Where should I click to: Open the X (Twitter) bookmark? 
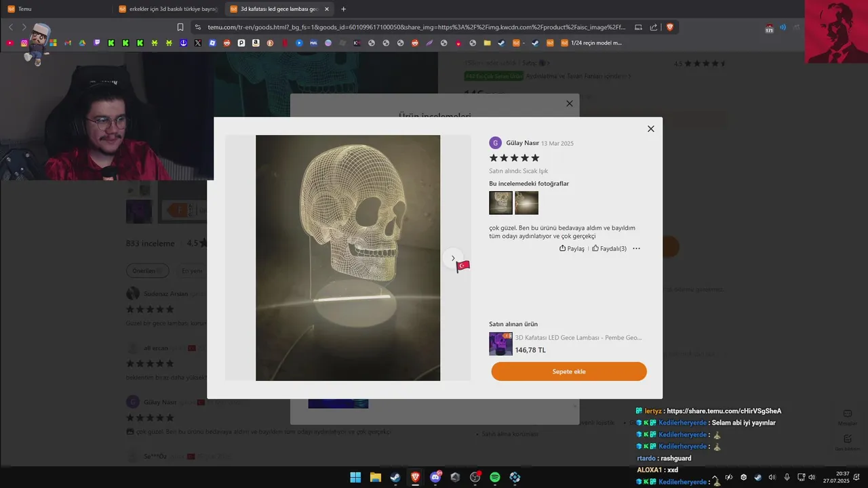[x=197, y=43]
